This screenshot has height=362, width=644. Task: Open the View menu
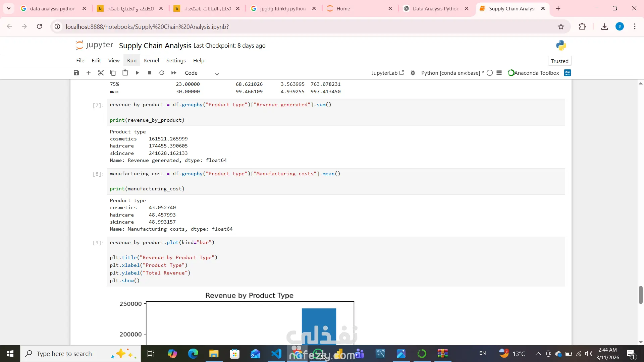[114, 60]
